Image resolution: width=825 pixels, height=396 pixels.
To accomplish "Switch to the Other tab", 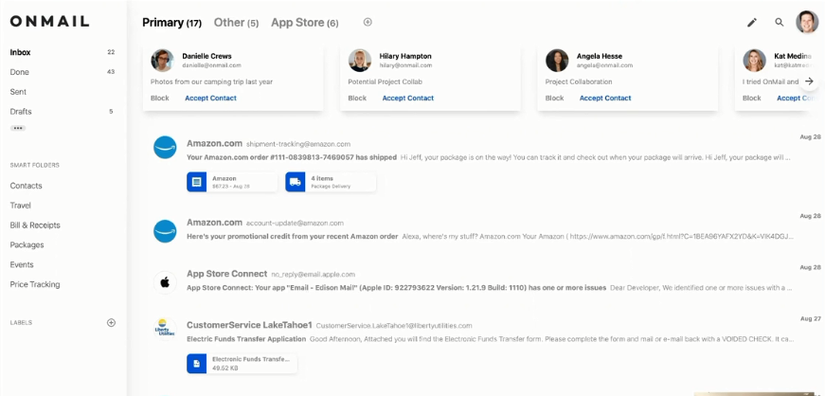I will point(236,23).
